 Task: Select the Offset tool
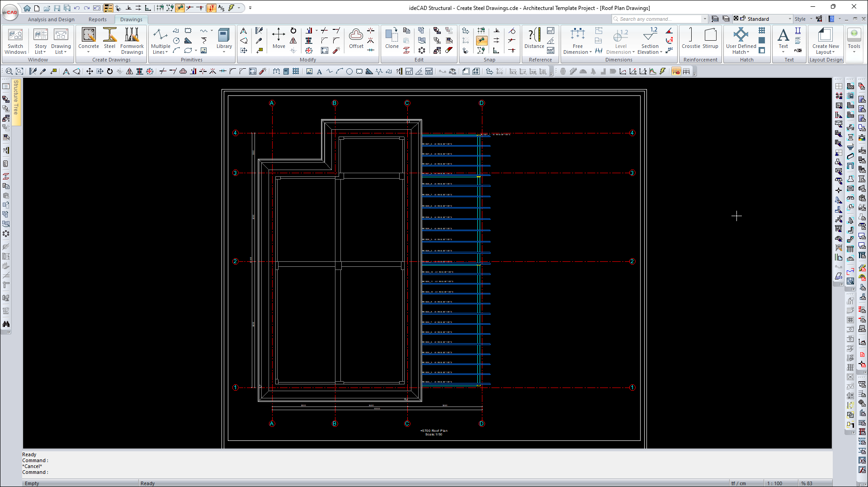(356, 38)
